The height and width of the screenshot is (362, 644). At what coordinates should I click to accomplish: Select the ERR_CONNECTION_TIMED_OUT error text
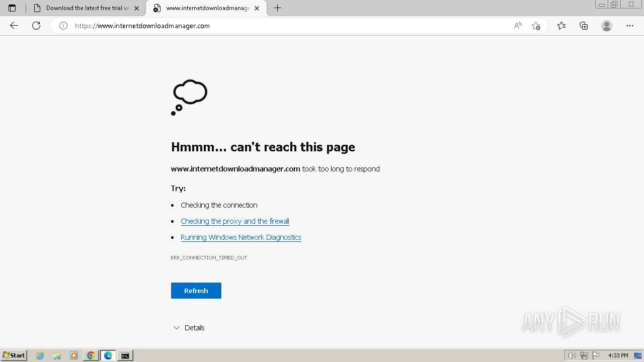[x=209, y=257]
